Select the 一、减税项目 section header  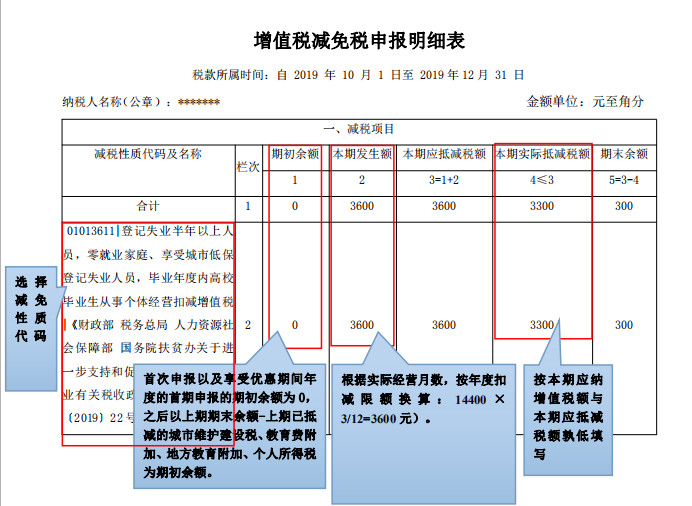[x=359, y=129]
